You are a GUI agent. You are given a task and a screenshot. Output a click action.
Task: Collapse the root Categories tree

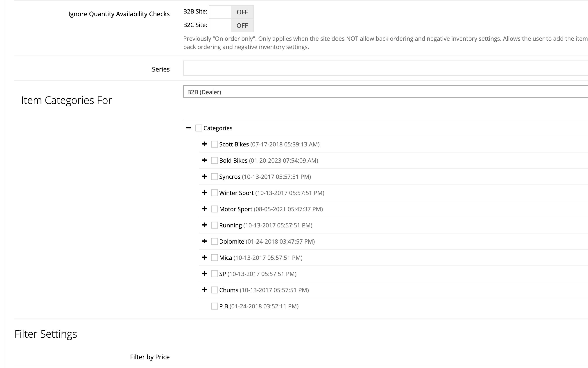(x=188, y=128)
